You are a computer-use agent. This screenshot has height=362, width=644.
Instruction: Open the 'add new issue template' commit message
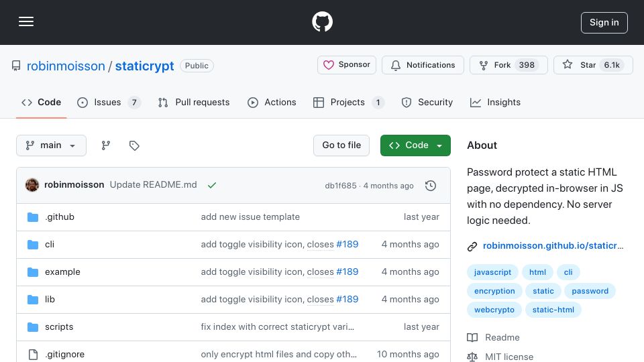(250, 217)
